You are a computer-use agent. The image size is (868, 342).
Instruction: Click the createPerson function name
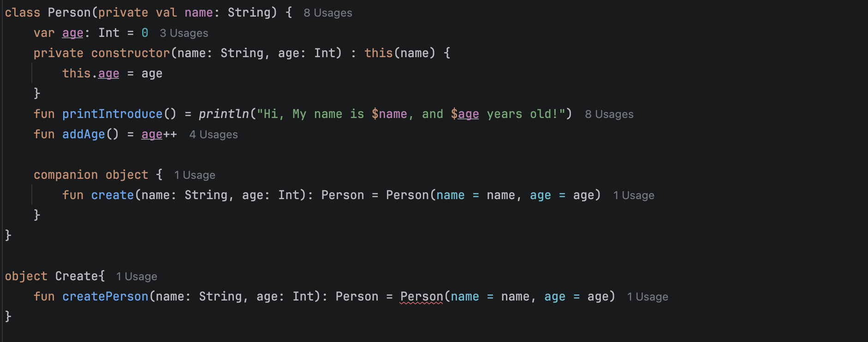(105, 296)
